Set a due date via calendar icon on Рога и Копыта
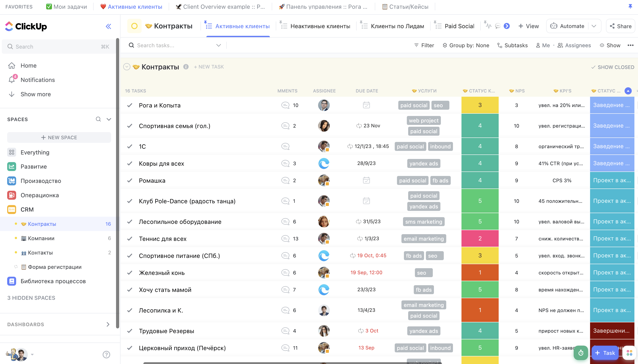Image resolution: width=638 pixels, height=364 pixels. [366, 105]
